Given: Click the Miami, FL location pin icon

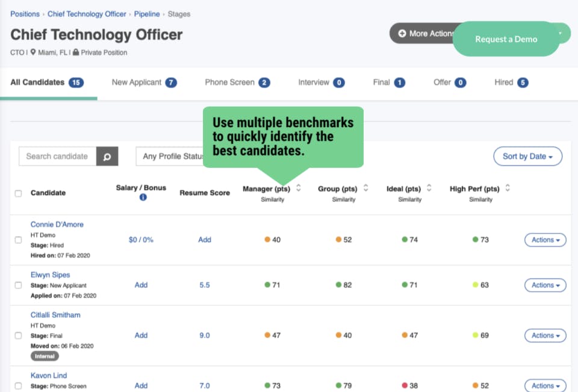Looking at the screenshot, I should 33,52.
